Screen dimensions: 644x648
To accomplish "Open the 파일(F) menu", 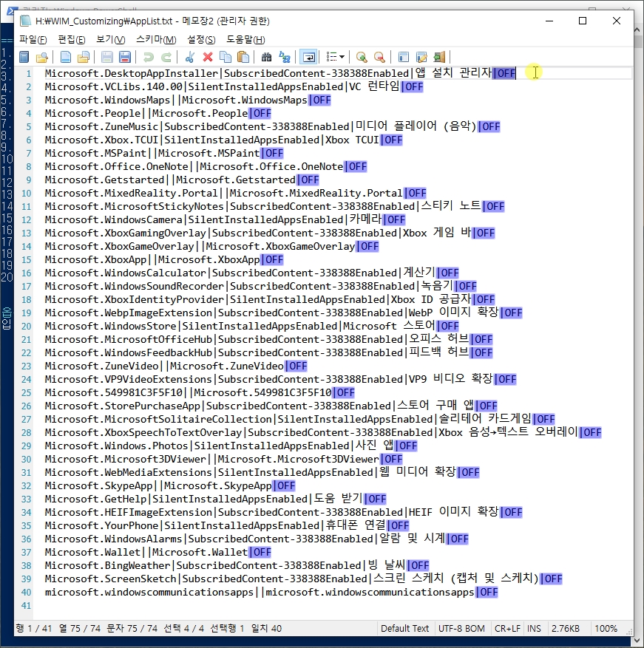I will (x=33, y=40).
